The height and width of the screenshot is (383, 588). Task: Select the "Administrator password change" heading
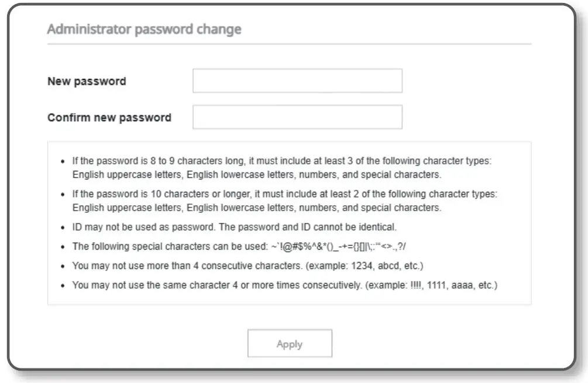144,29
